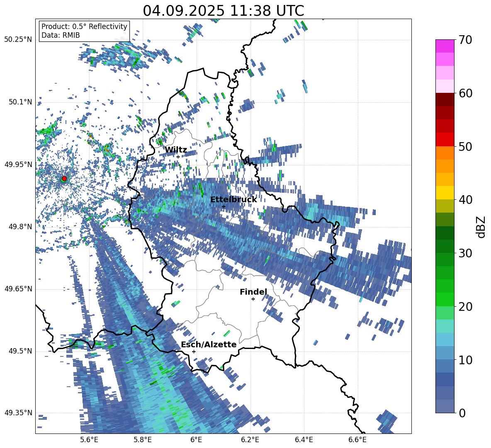Click the 49.35°N latitude label

click(18, 413)
